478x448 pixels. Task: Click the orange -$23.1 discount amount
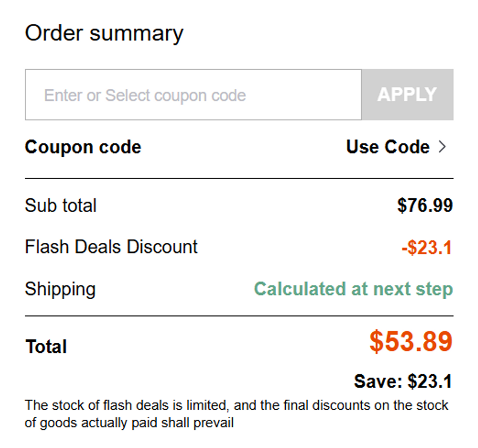[x=426, y=248]
